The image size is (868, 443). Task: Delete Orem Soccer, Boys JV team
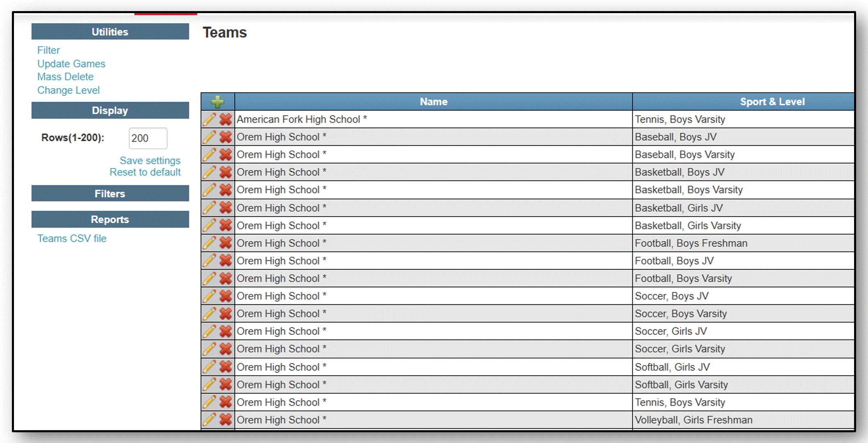(225, 296)
